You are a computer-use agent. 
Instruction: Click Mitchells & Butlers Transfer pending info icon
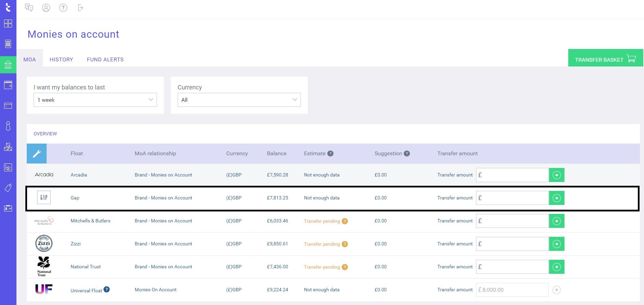[345, 221]
